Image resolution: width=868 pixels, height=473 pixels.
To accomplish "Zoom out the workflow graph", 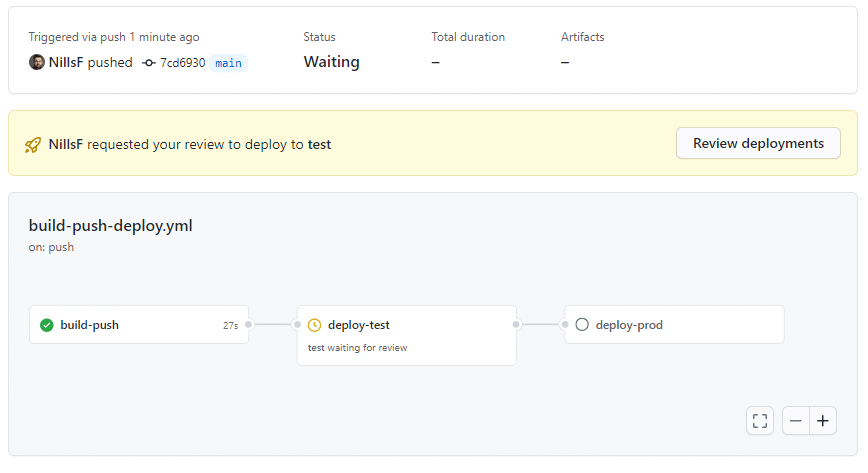I will coord(795,421).
